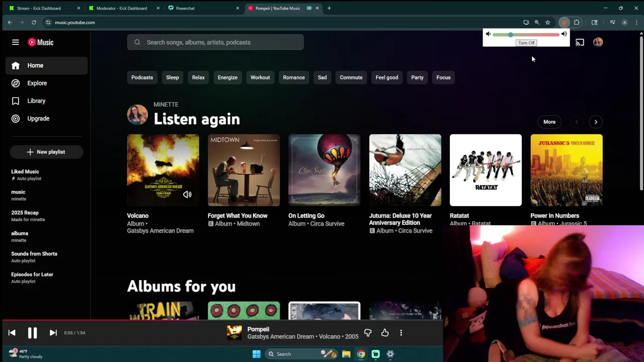644x362 pixels.
Task: Pause the current song
Action: [x=32, y=333]
